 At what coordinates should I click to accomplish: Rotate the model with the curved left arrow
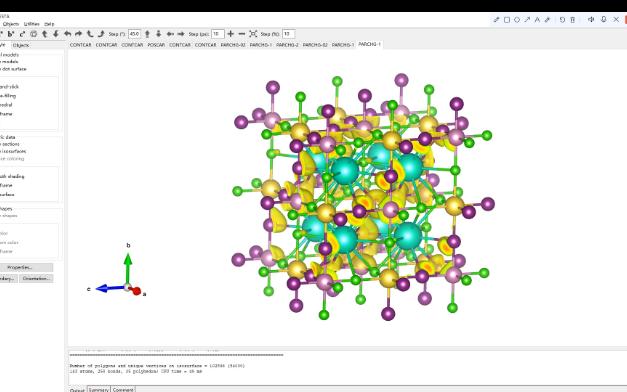pos(68,34)
